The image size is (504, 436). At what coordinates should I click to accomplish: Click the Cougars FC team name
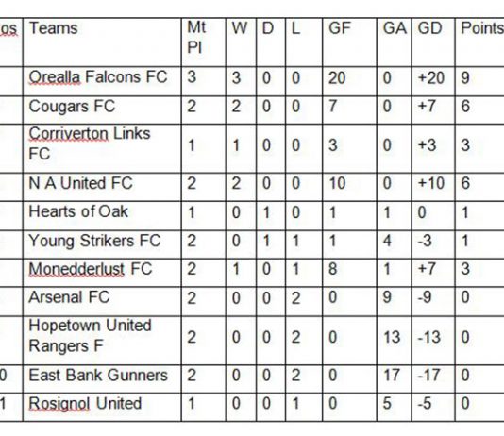point(72,107)
